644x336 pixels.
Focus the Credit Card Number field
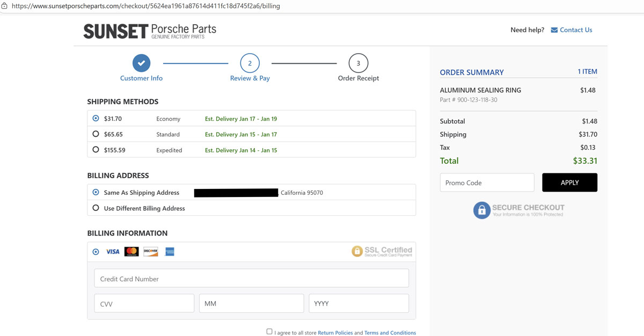(x=251, y=279)
